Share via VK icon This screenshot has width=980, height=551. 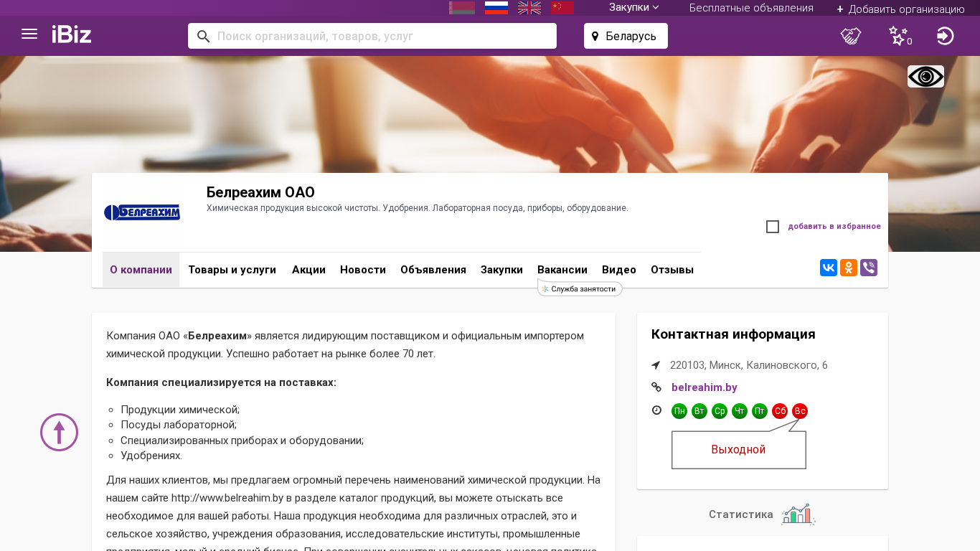pos(829,268)
